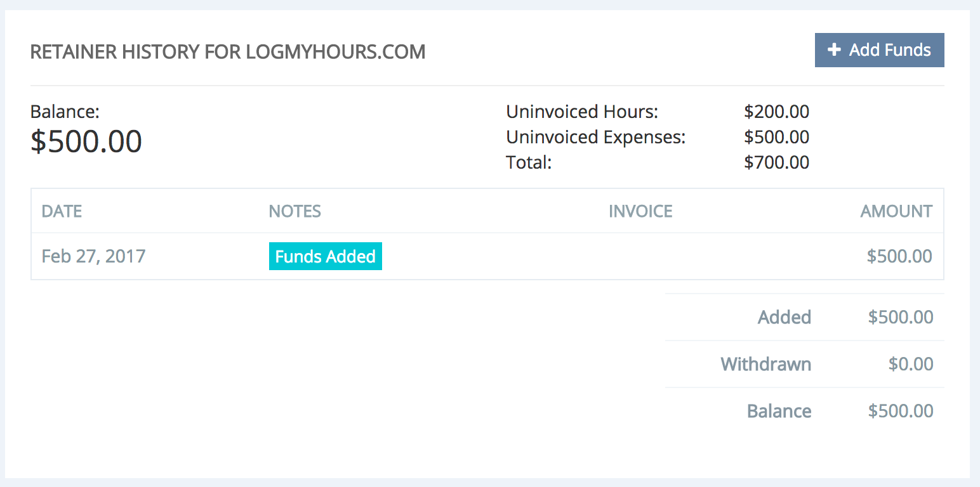
Task: Click the INVOICE column header
Action: [x=640, y=211]
